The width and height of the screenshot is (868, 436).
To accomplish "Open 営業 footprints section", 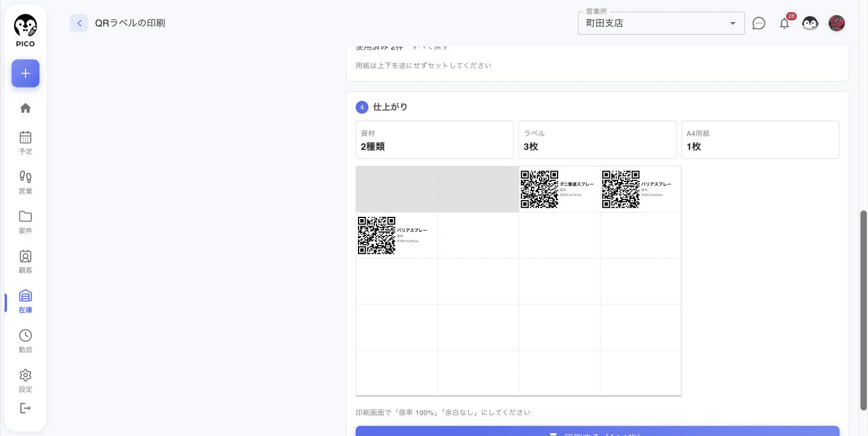I will 26,182.
